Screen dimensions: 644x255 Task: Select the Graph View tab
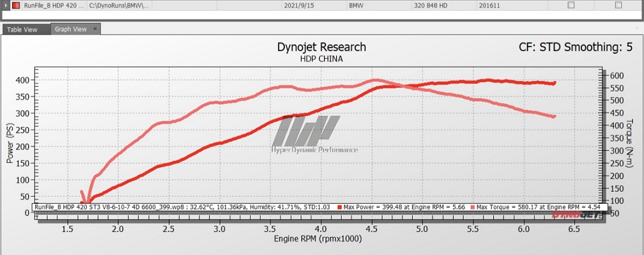71,29
